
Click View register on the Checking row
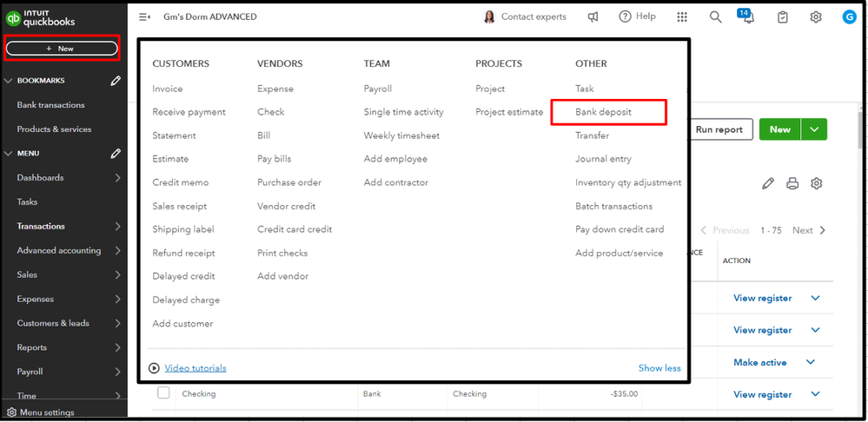762,394
